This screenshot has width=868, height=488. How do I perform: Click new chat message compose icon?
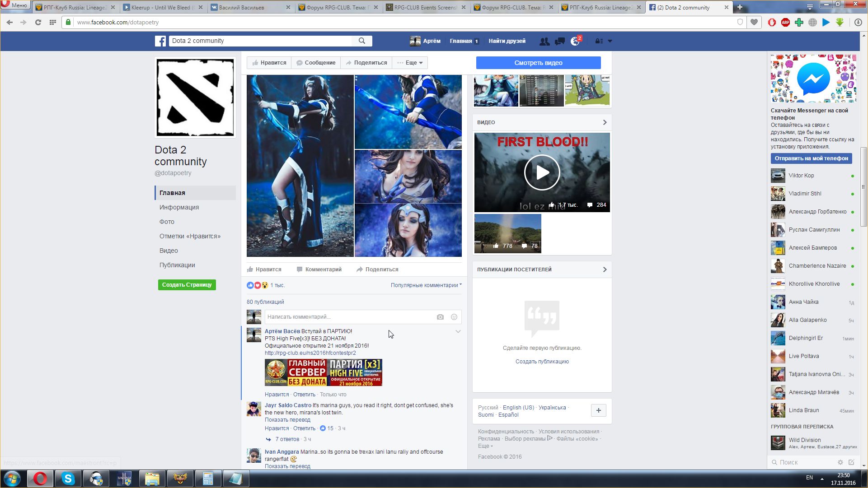click(851, 462)
